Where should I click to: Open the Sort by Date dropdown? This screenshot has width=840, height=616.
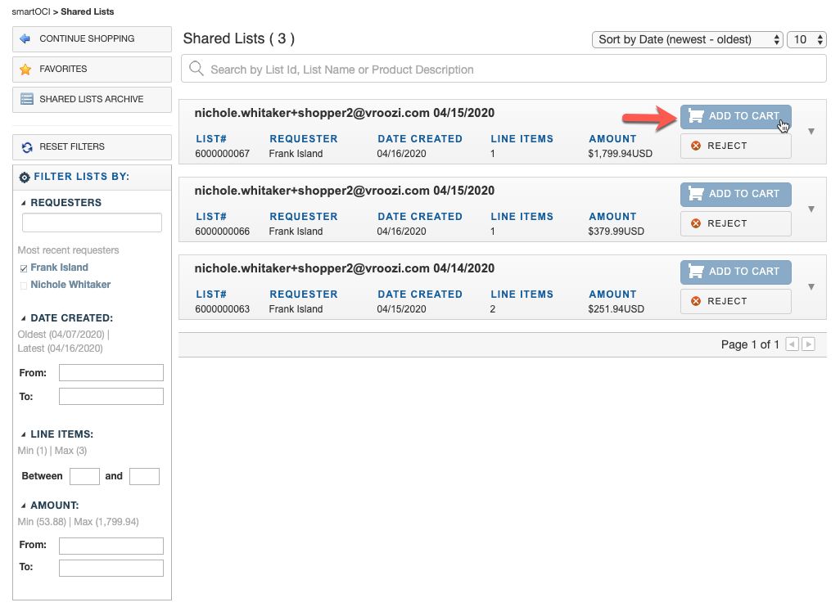688,39
